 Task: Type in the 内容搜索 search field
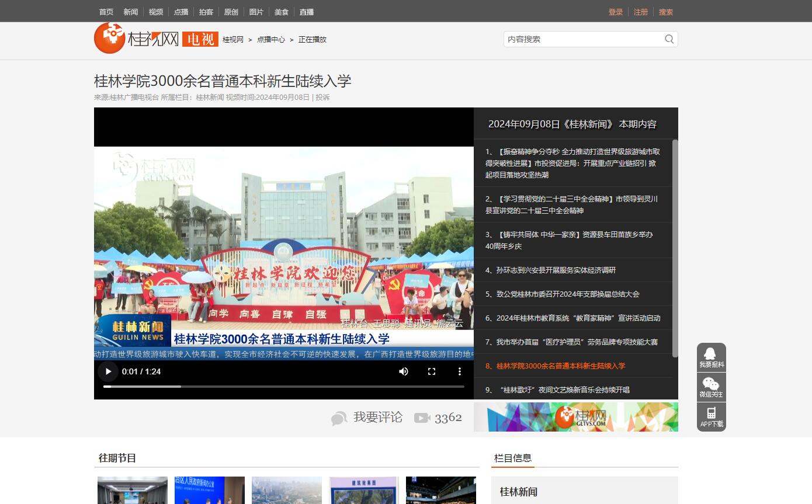[x=583, y=39]
